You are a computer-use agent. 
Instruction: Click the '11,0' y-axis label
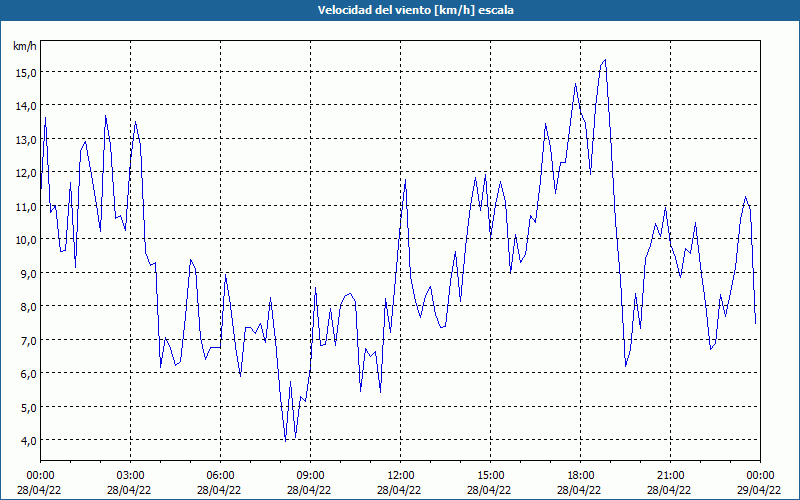26,206
